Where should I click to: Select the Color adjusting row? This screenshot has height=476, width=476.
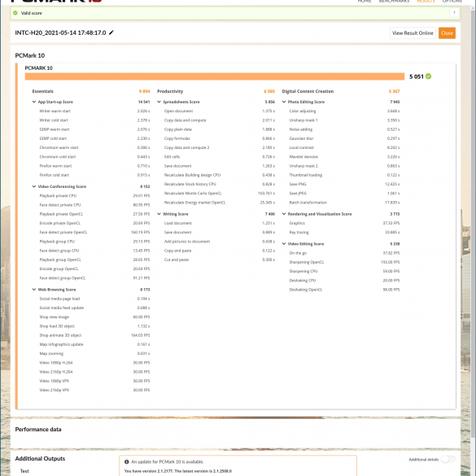344,111
